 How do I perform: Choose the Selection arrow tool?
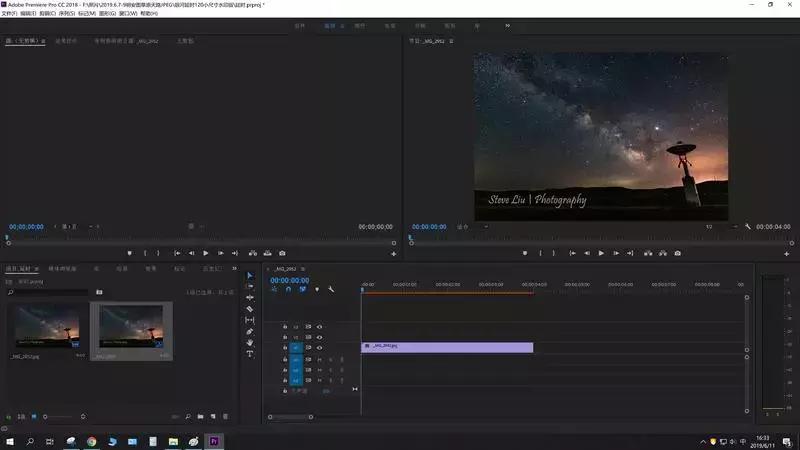[250, 275]
